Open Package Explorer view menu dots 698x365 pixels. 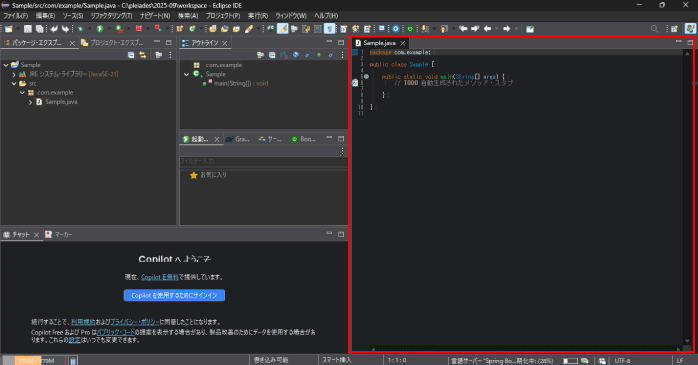(170, 55)
